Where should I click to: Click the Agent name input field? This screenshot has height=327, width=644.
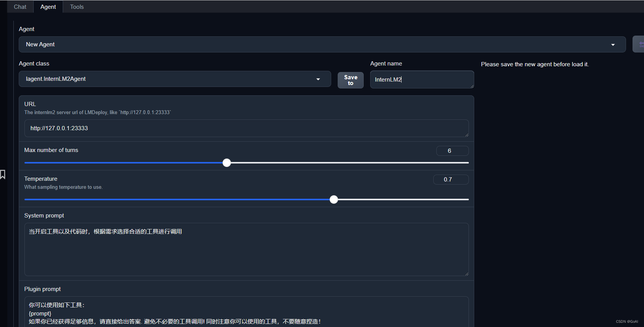422,80
